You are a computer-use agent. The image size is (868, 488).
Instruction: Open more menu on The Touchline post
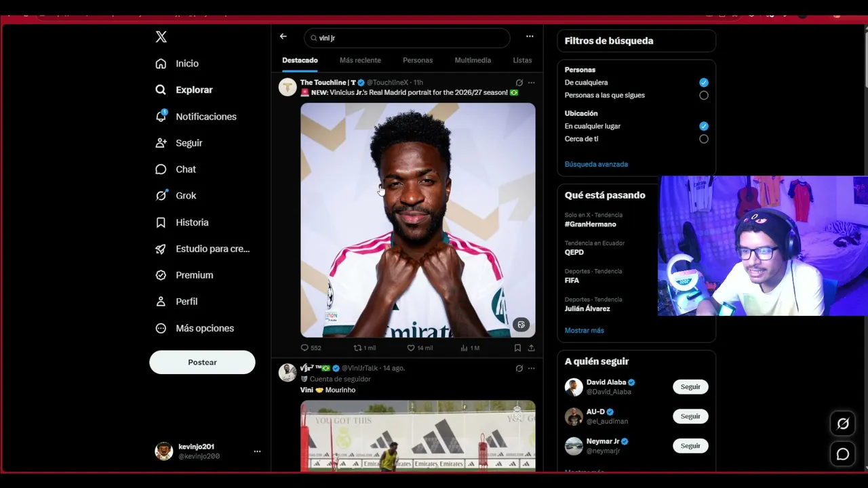pos(531,83)
